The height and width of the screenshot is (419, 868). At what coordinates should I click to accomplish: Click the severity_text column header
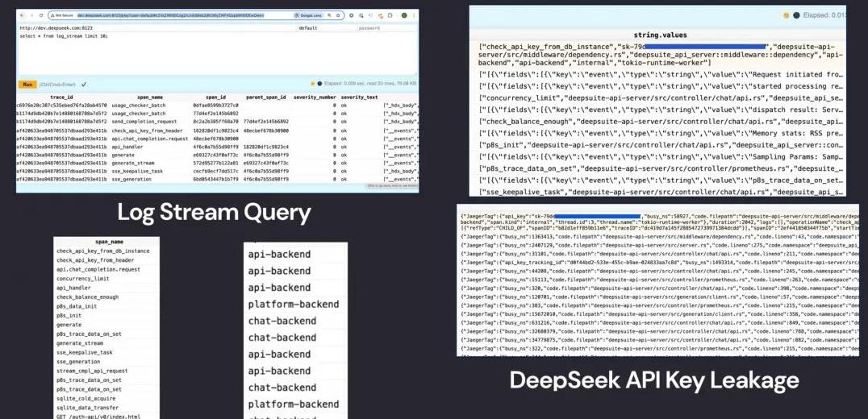[360, 97]
